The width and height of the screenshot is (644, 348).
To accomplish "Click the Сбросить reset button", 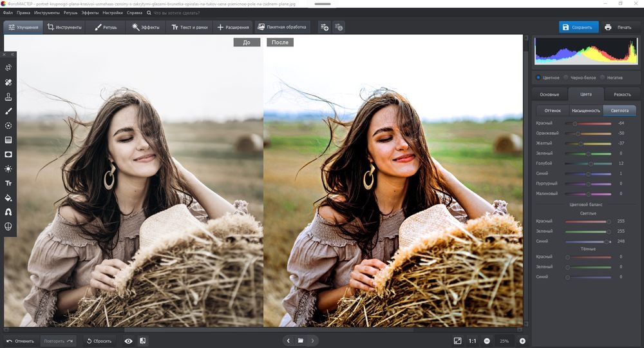I will [x=99, y=341].
